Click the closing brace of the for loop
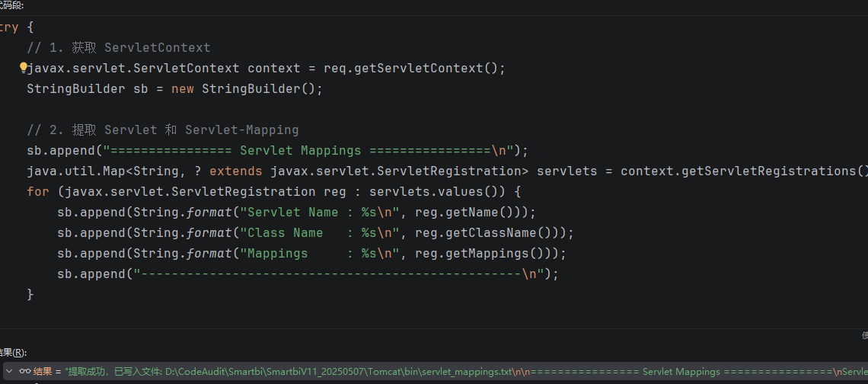The height and width of the screenshot is (384, 868). (30, 294)
